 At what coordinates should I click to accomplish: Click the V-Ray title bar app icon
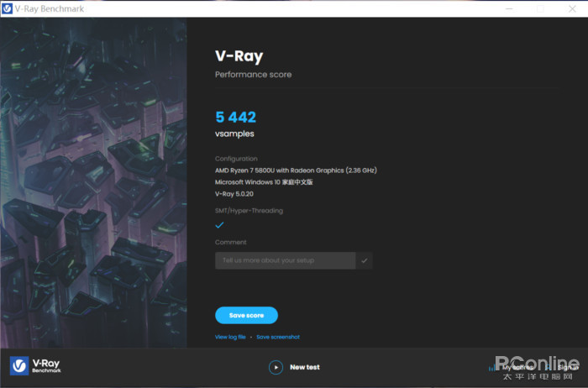7,8
